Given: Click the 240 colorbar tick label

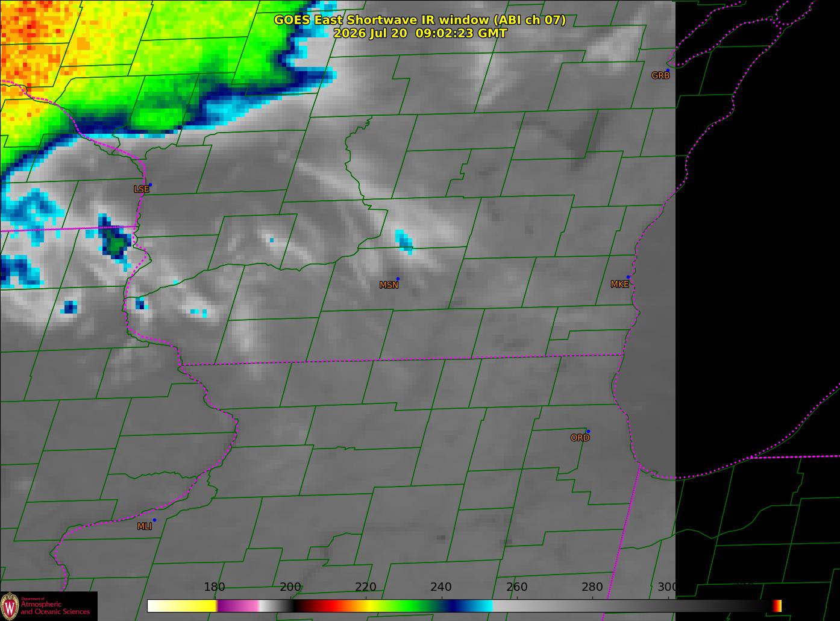Looking at the screenshot, I should (441, 587).
